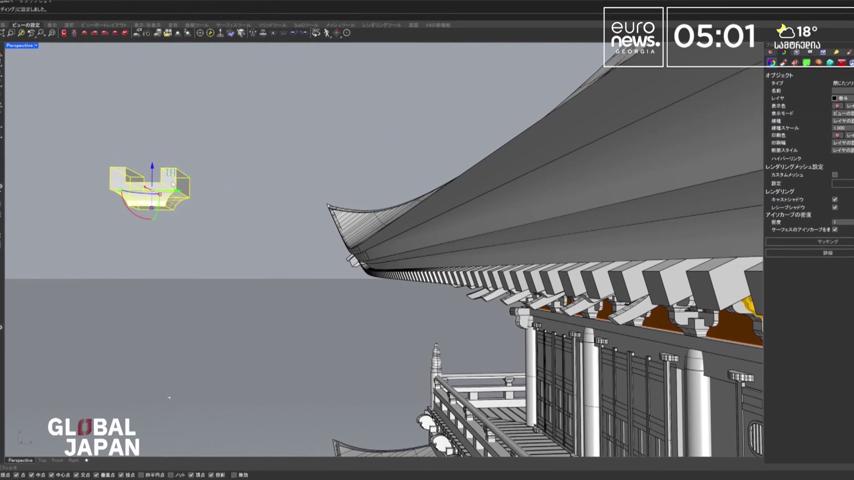Open the layer dropdown in object properties
This screenshot has width=854, height=480.
(843, 98)
